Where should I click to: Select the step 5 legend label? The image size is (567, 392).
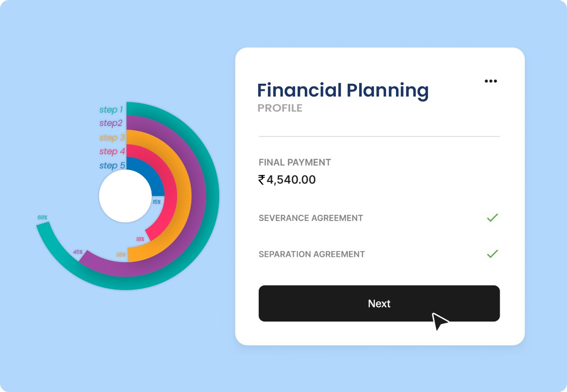(x=112, y=166)
